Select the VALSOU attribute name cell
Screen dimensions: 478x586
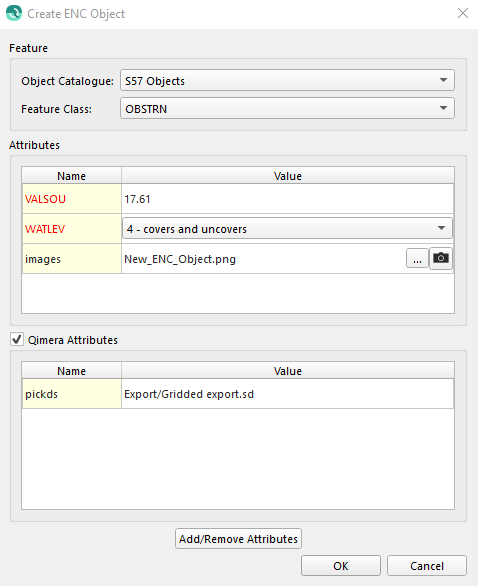point(72,199)
